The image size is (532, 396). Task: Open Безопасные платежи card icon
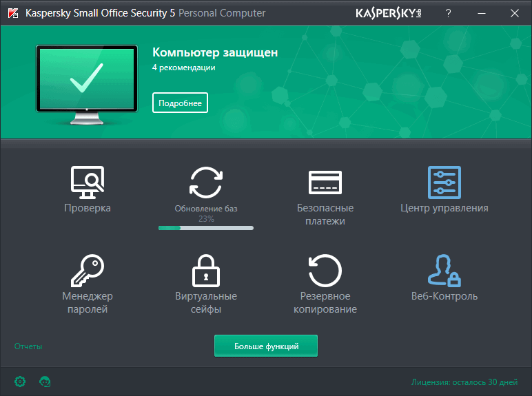[325, 182]
